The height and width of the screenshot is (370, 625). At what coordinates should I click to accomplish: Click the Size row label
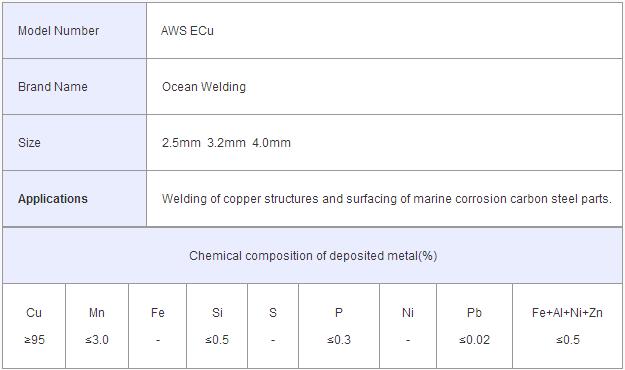[29, 143]
